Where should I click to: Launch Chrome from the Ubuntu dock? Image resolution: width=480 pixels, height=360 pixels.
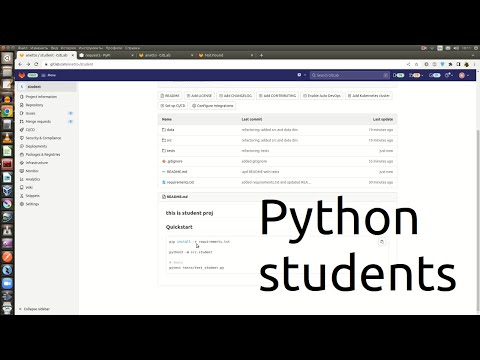tap(7, 111)
